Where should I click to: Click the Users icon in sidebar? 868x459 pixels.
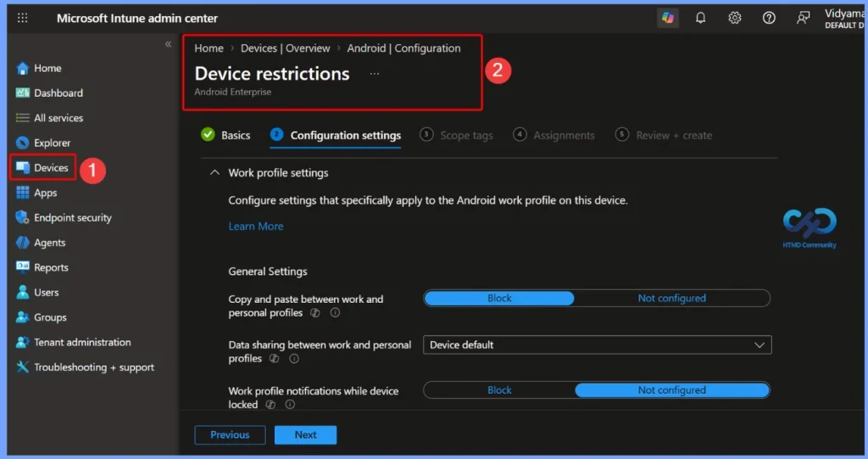(22, 292)
